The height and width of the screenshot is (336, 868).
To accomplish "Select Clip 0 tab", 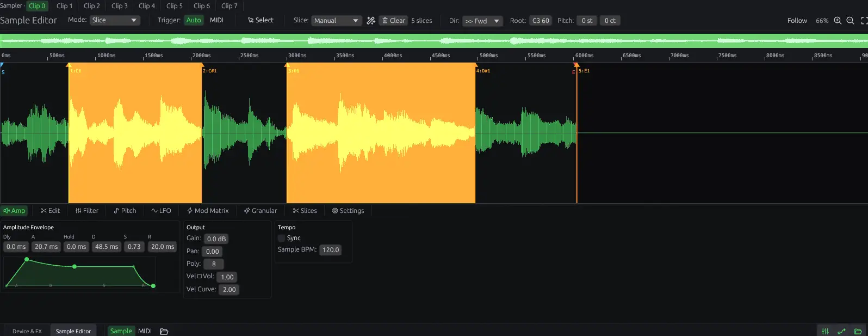I will click(37, 6).
